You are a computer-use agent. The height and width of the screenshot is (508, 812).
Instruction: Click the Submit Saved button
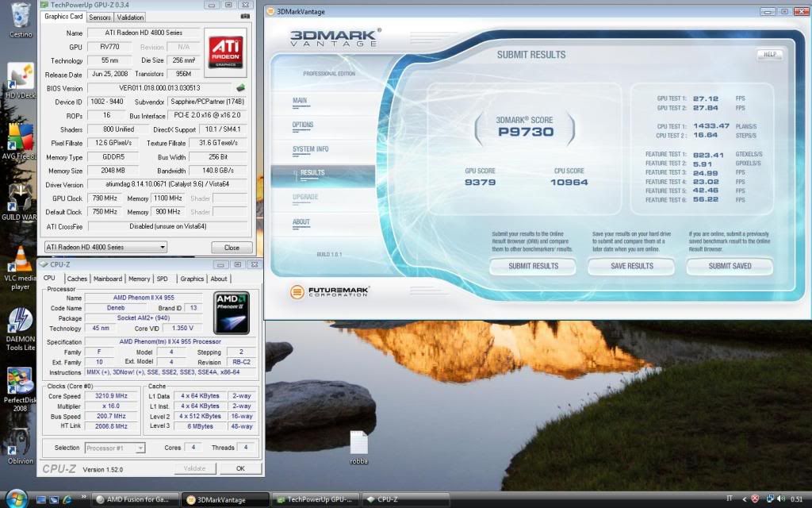point(730,266)
